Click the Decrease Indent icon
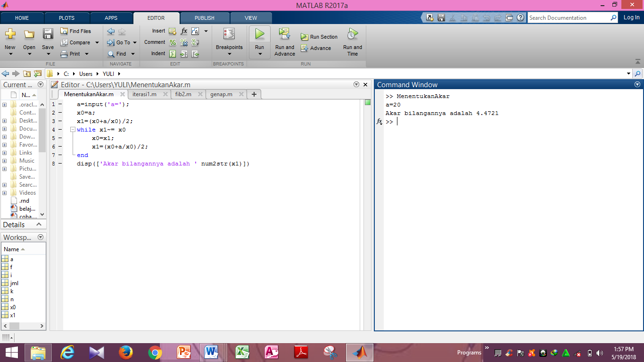Screen dimensions: 644x362 tap(195, 54)
